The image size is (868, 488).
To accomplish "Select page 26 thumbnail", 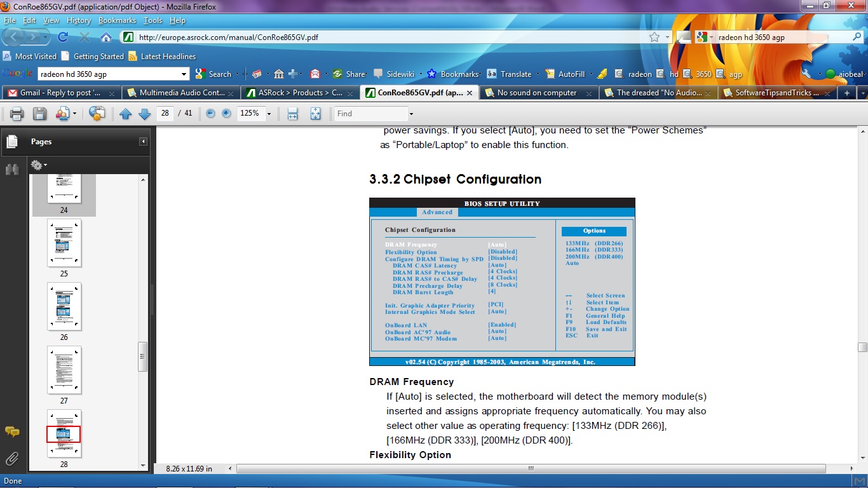I will click(64, 307).
